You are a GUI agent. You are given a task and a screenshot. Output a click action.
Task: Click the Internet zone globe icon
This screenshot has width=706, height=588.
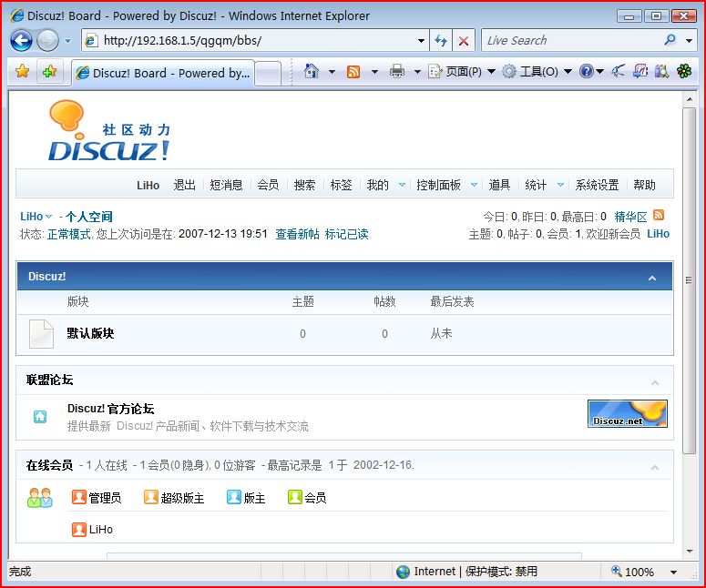pyautogui.click(x=403, y=572)
